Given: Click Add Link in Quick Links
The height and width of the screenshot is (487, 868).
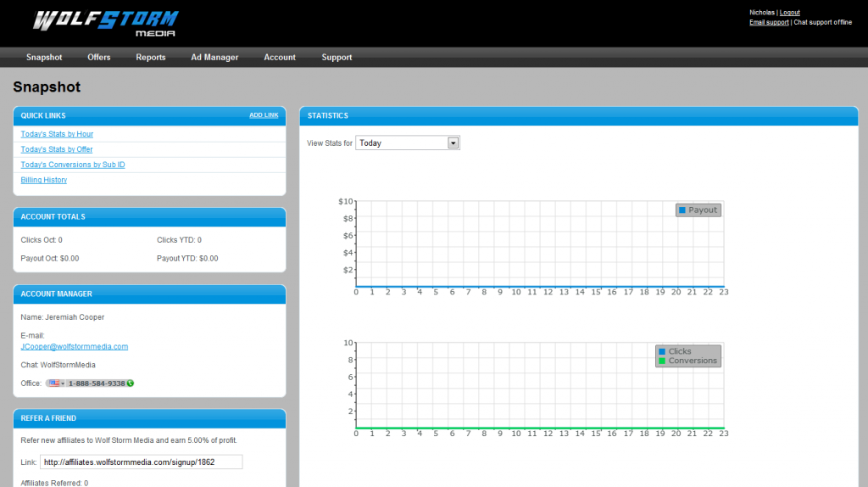Looking at the screenshot, I should click(264, 115).
